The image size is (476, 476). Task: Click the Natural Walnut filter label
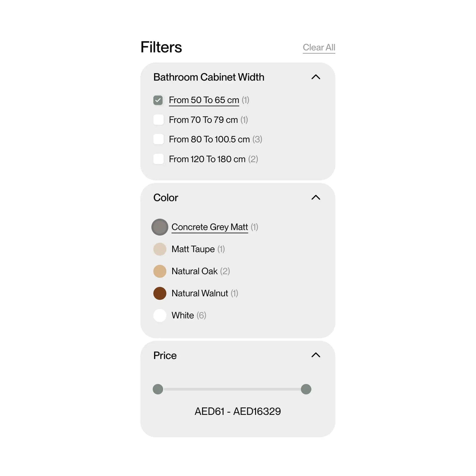pyautogui.click(x=200, y=293)
